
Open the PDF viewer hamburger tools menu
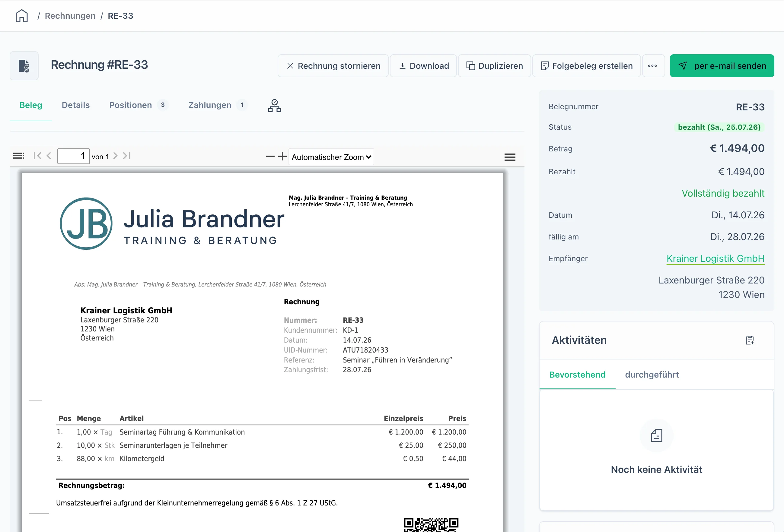click(x=510, y=157)
